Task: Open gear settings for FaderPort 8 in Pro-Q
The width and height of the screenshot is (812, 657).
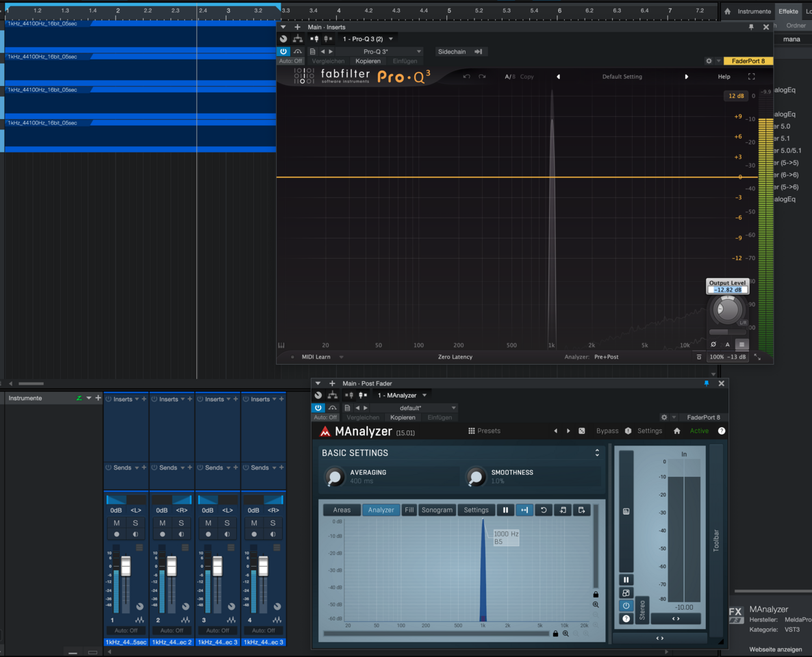Action: click(709, 61)
